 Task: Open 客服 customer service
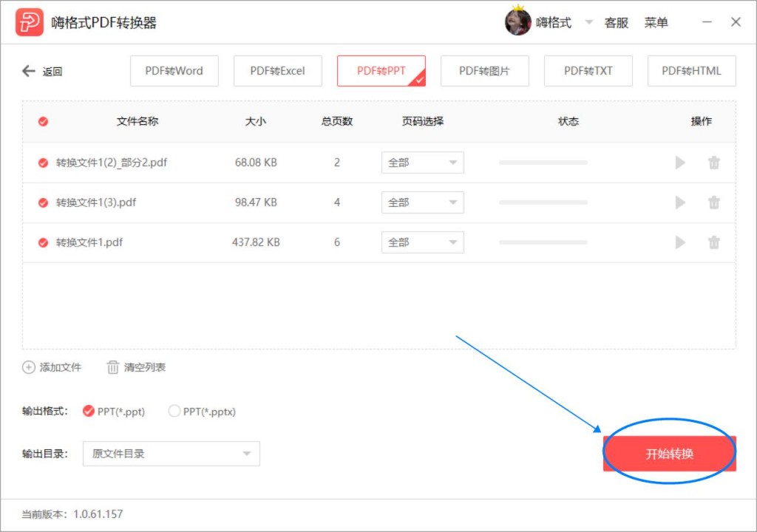tap(617, 22)
